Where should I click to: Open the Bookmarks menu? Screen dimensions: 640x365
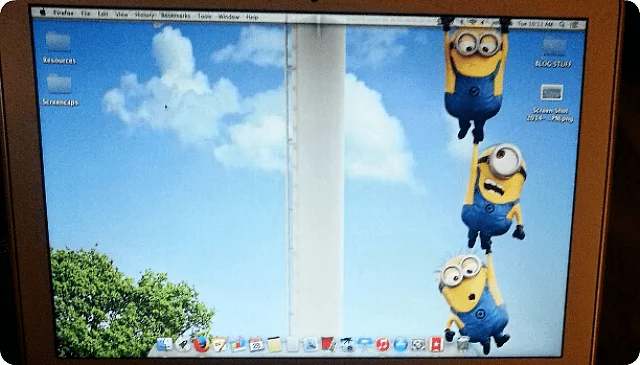pos(176,15)
